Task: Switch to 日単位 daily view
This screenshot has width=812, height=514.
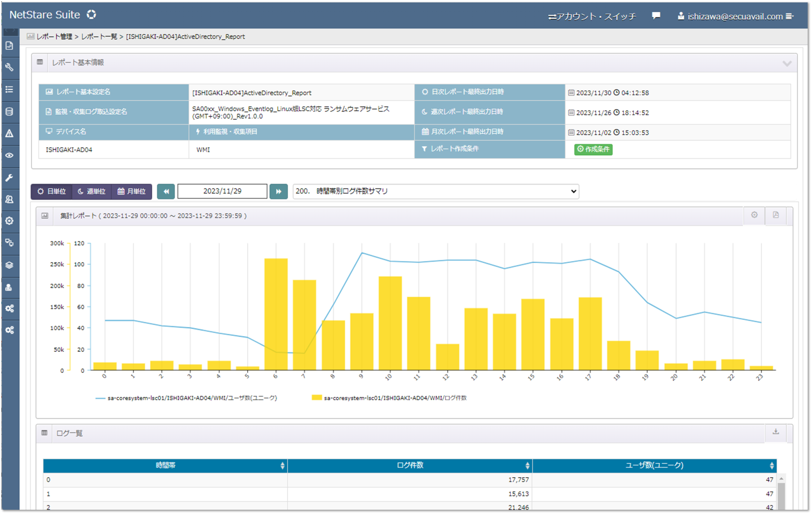Action: (52, 191)
